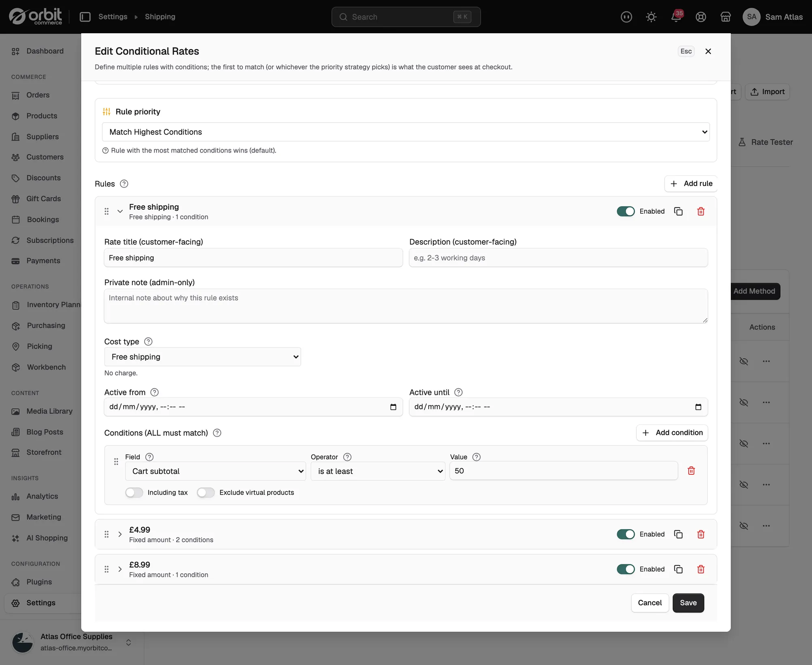The image size is (812, 665).
Task: Toggle the sidebar panel icon
Action: (x=85, y=17)
